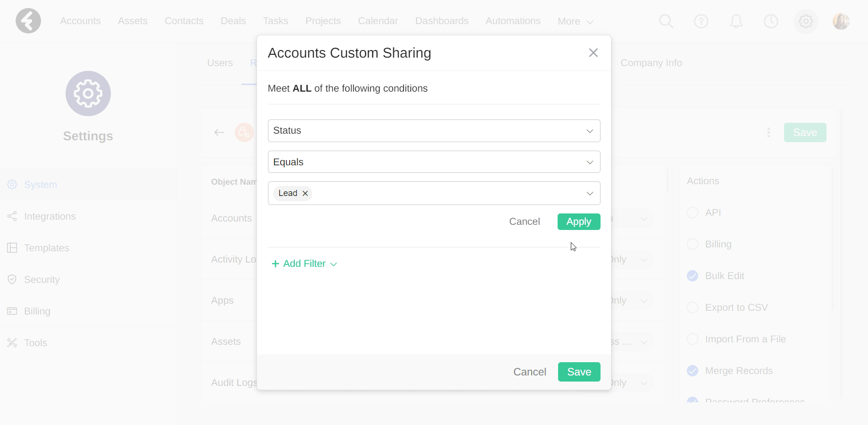
Task: Switch to the Users tab
Action: (220, 63)
